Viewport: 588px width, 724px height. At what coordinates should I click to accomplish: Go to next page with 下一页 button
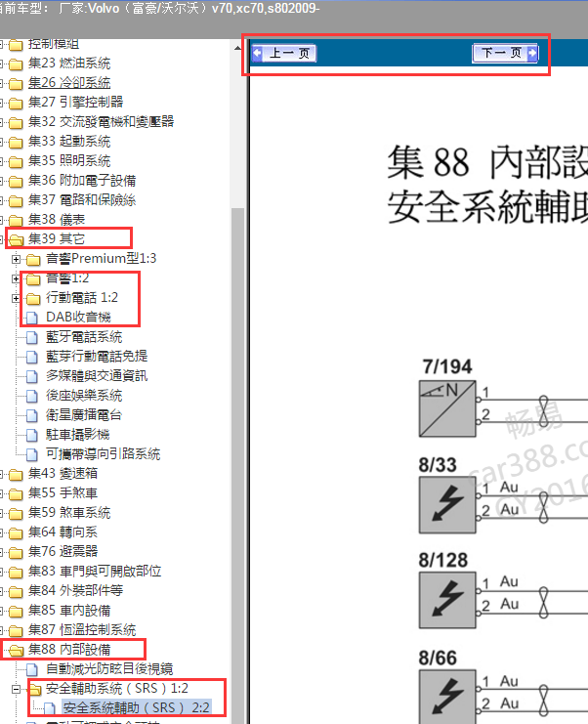click(505, 53)
